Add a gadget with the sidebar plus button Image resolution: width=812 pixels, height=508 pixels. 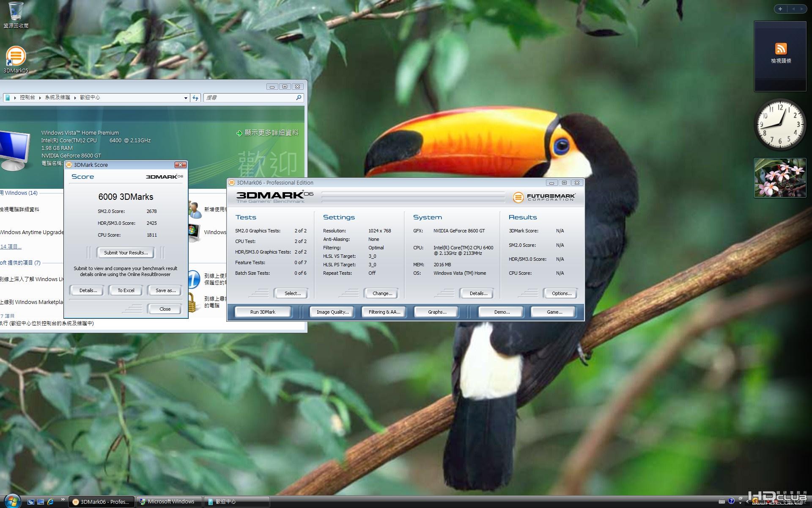(x=780, y=8)
